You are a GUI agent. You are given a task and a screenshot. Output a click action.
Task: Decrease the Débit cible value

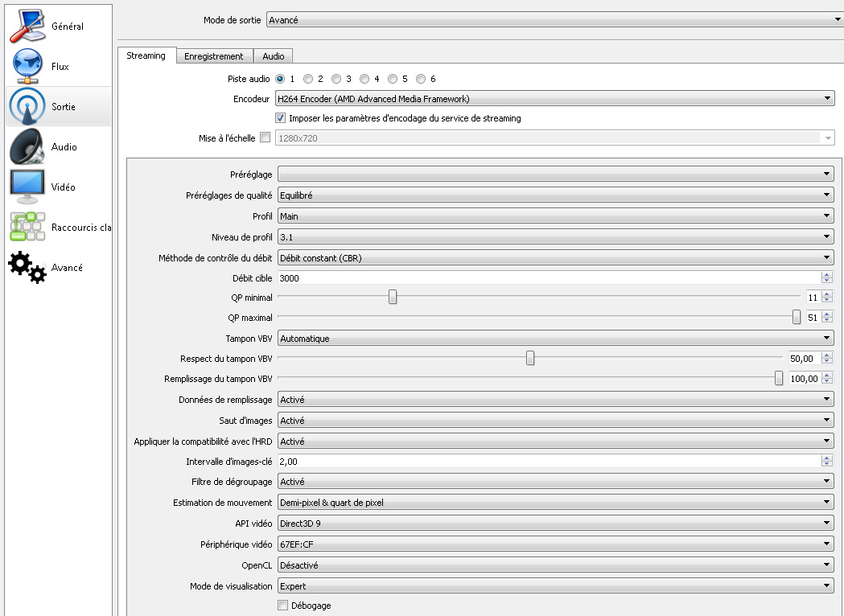click(x=827, y=281)
